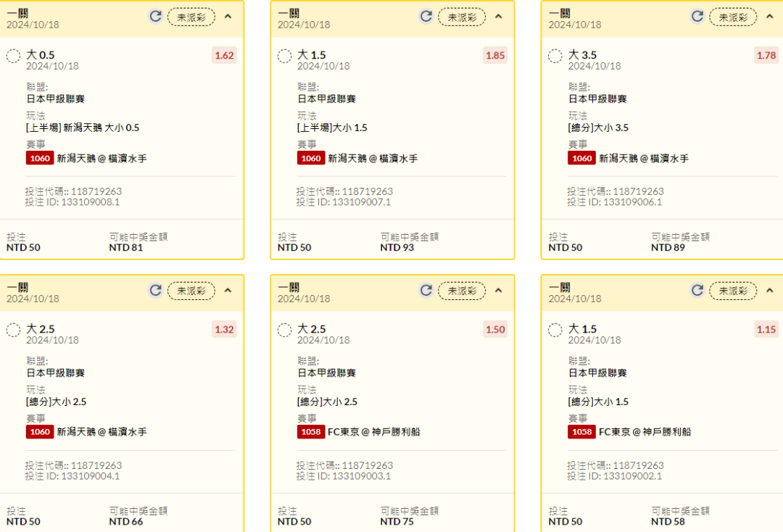Viewport: 783px width, 532px height.
Task: Collapse the card with bet ID 133109008.1
Action: click(228, 17)
